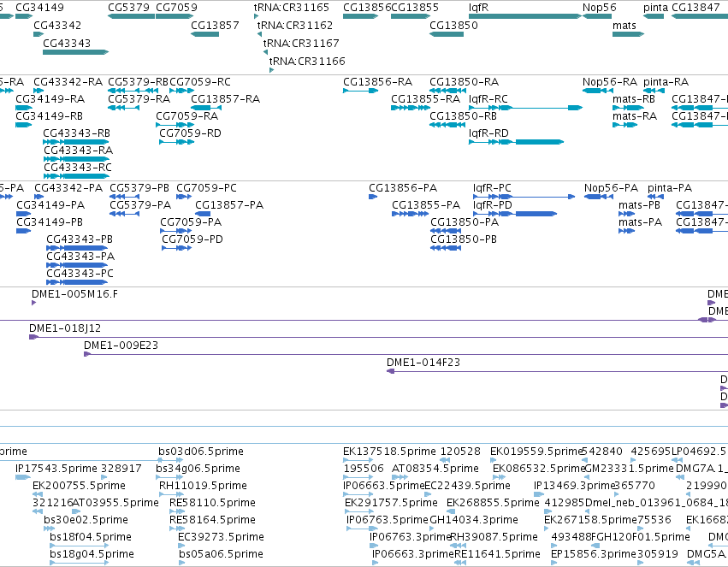The height and width of the screenshot is (567, 728).
Task: Click protein CG13857-PA label
Action: pos(229,205)
